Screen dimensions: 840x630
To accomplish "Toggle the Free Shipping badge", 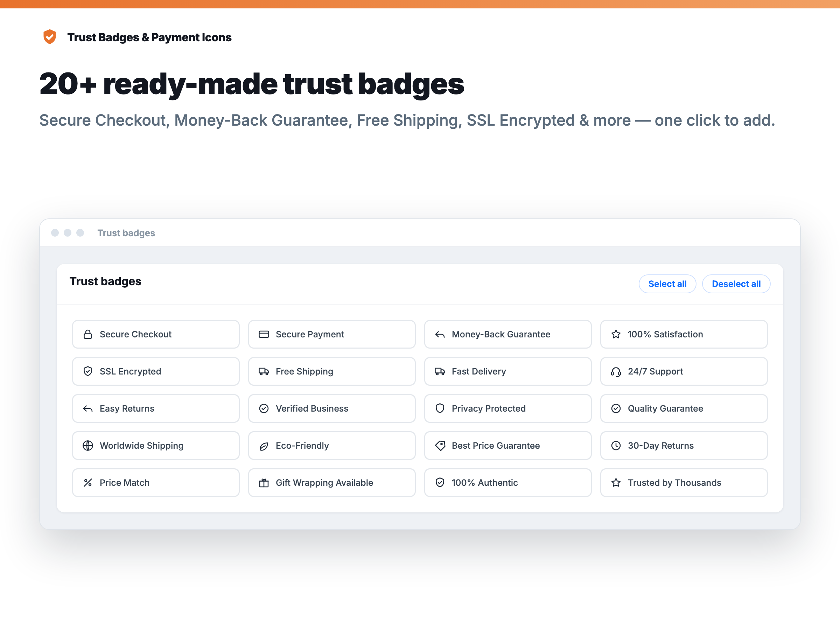I will coord(332,371).
